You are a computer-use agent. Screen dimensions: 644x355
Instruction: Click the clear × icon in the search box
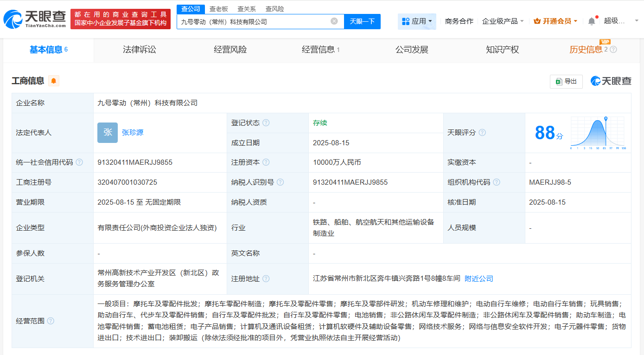pyautogui.click(x=335, y=21)
